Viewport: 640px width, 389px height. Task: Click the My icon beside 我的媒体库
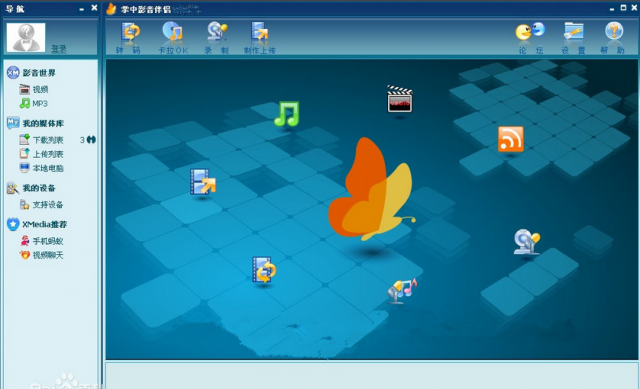click(13, 123)
